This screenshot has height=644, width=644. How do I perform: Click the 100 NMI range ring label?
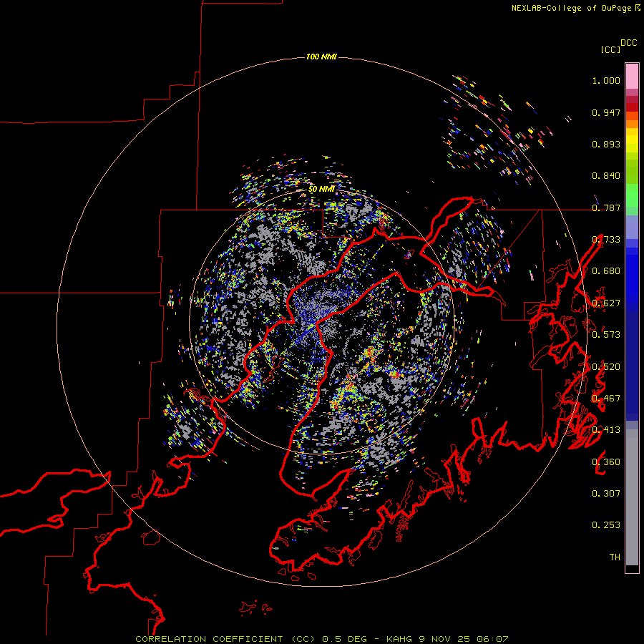tap(321, 57)
